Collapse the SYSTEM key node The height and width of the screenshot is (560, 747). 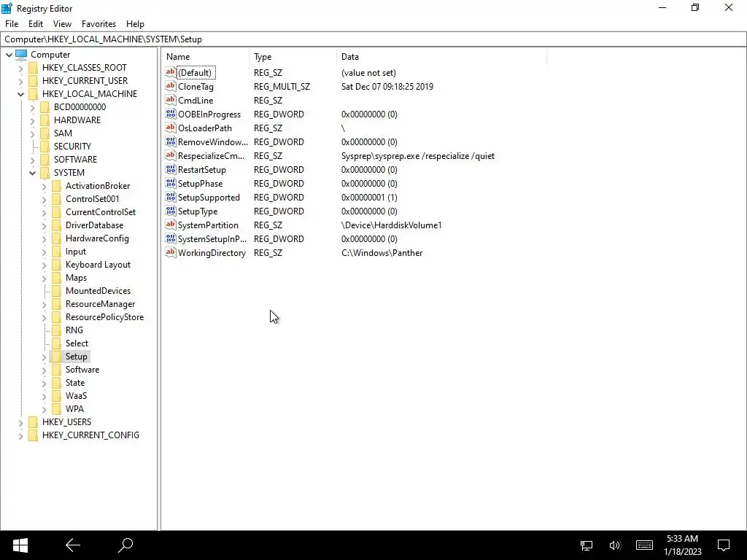[x=32, y=173]
